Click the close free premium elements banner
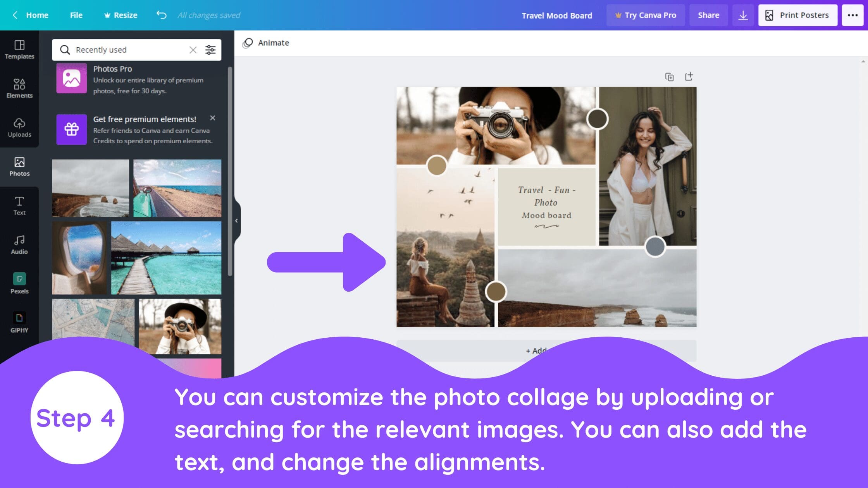868x488 pixels. tap(212, 118)
